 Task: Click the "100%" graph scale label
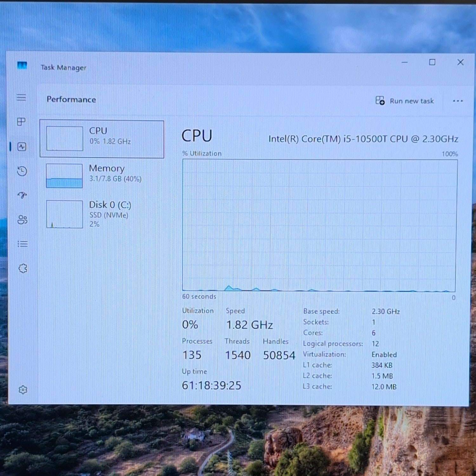450,154
